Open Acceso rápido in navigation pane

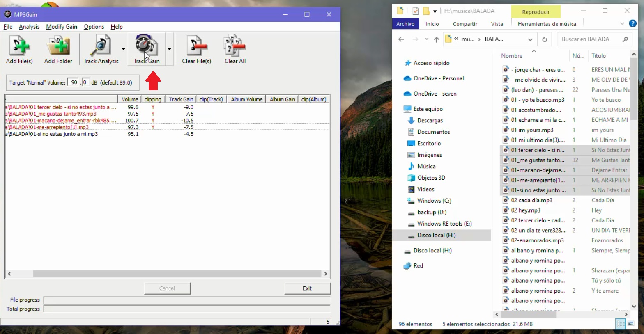431,63
